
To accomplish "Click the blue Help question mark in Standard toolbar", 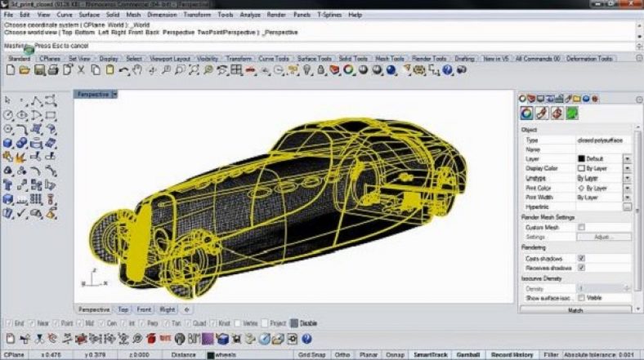I will point(447,70).
